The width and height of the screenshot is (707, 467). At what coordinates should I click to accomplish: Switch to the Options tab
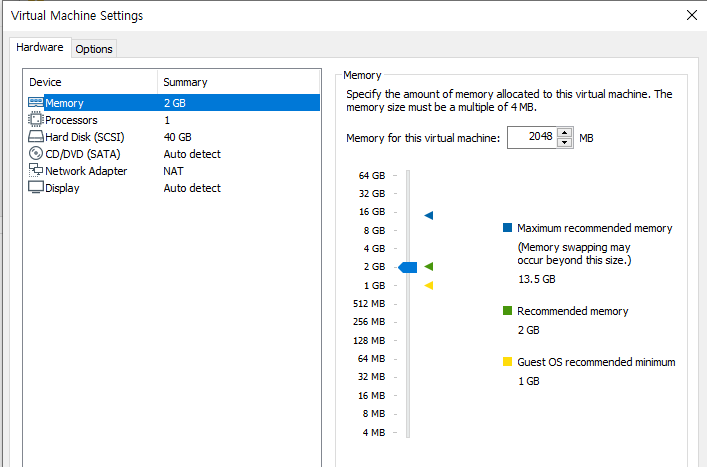(94, 49)
